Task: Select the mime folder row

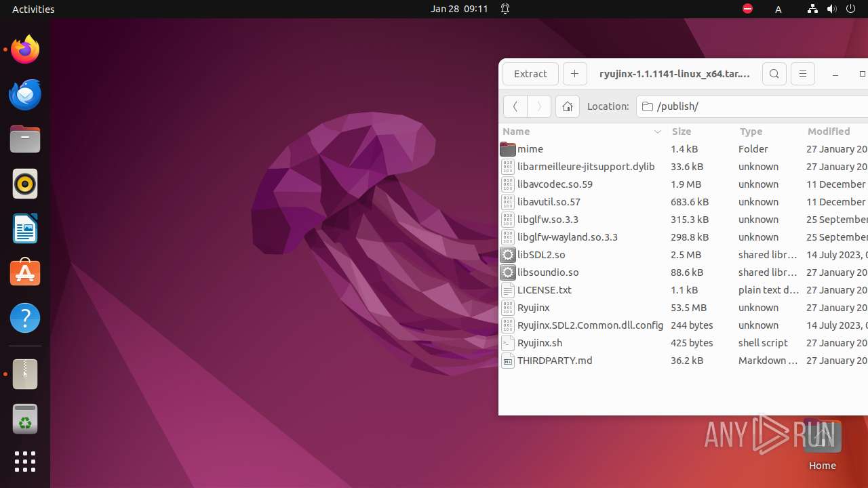Action: [683, 149]
